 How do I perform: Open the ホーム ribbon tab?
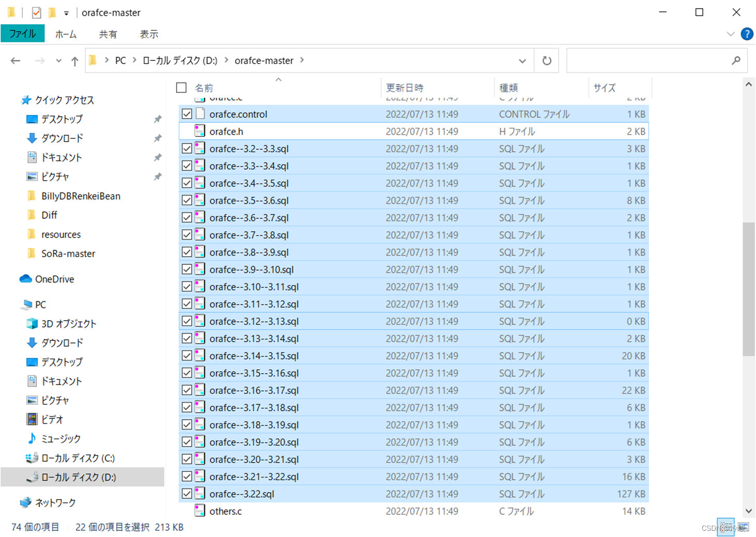pyautogui.click(x=66, y=34)
